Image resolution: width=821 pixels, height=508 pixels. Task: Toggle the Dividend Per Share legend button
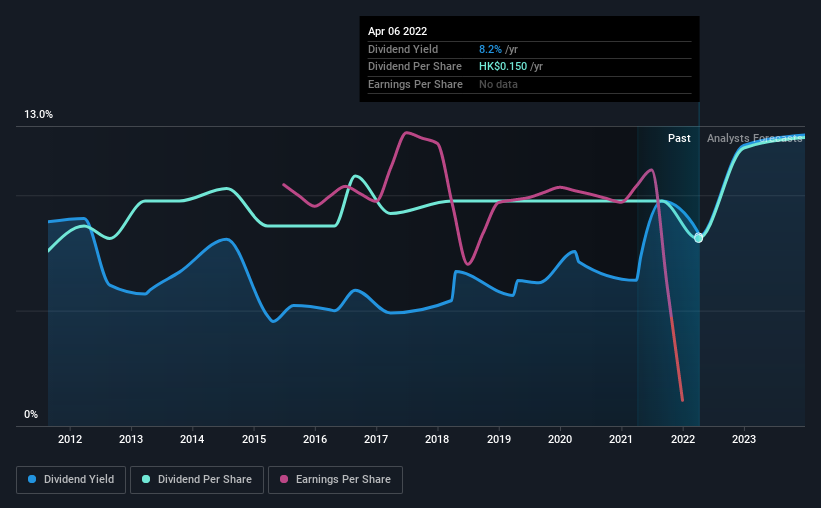point(197,480)
